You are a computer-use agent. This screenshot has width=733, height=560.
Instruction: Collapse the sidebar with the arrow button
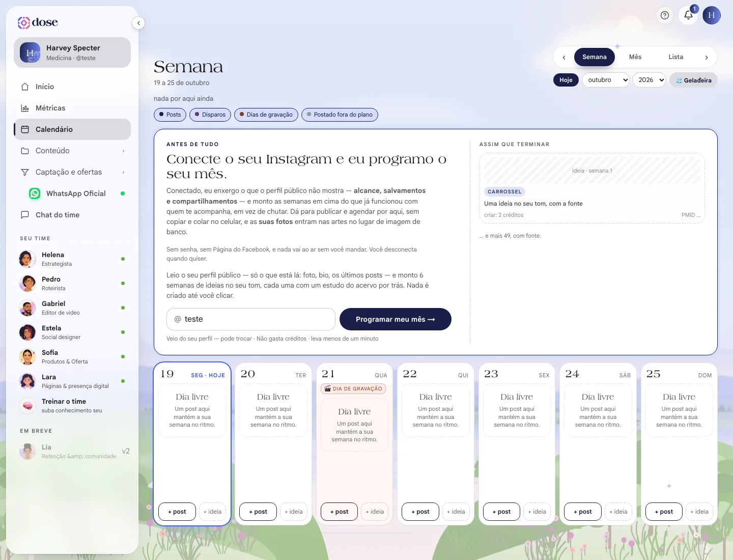[138, 23]
